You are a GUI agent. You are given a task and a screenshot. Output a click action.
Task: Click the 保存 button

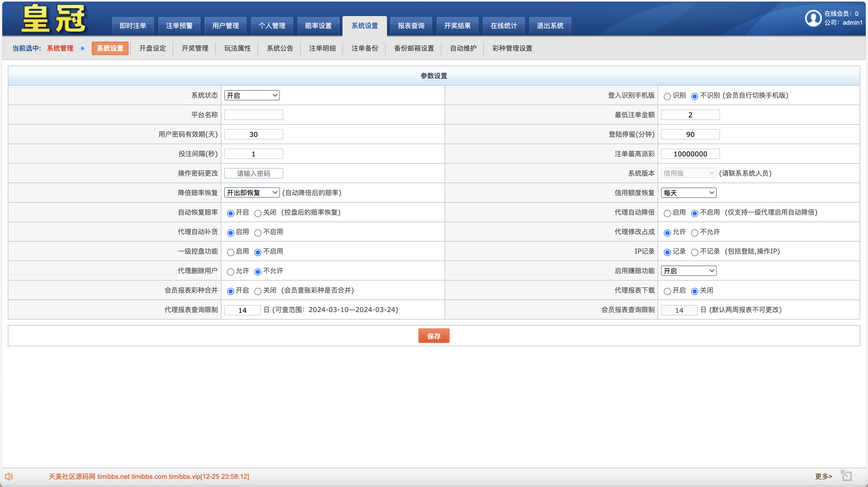tap(434, 336)
